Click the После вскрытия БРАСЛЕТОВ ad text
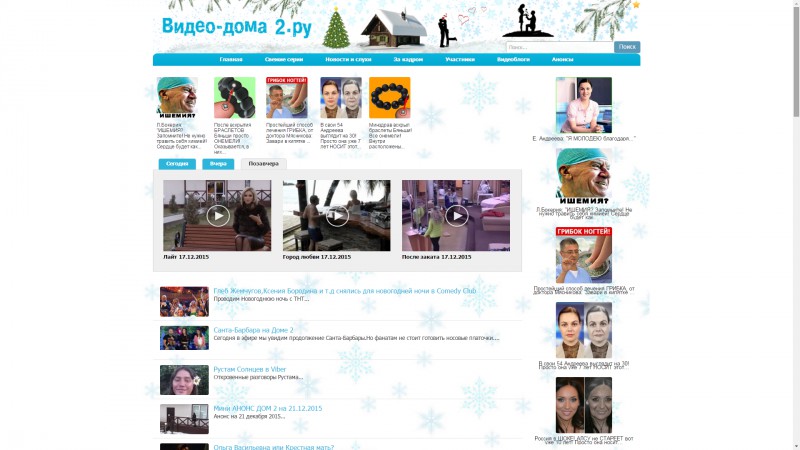Viewport: 800px width, 450px height. (x=233, y=138)
